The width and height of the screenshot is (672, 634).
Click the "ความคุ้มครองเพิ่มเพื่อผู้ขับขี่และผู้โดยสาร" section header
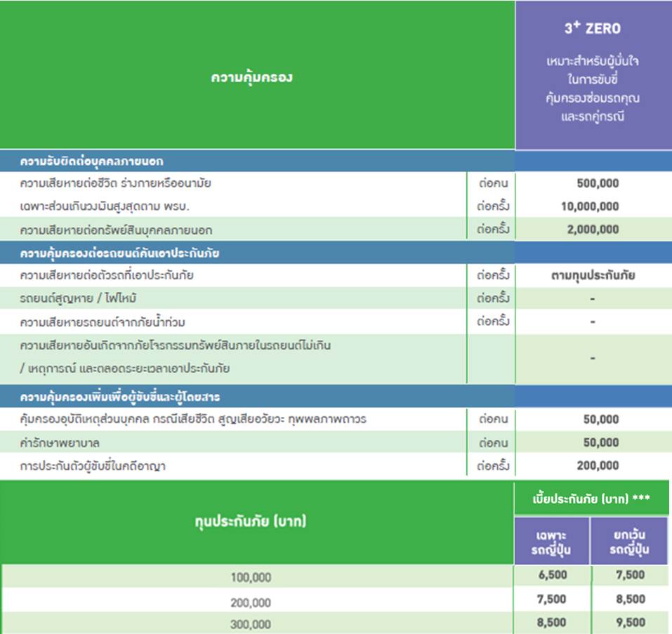tap(120, 397)
